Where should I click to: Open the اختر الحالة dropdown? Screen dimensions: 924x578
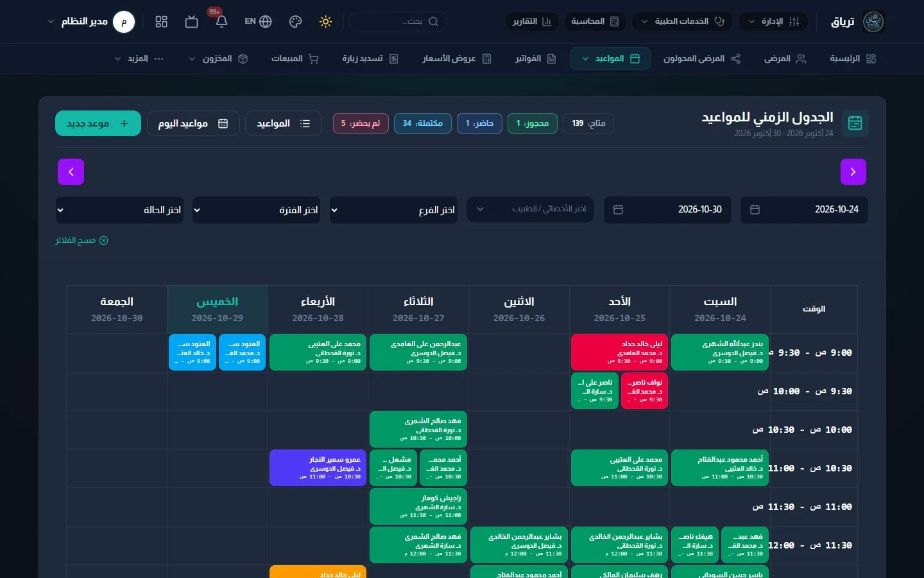click(119, 210)
